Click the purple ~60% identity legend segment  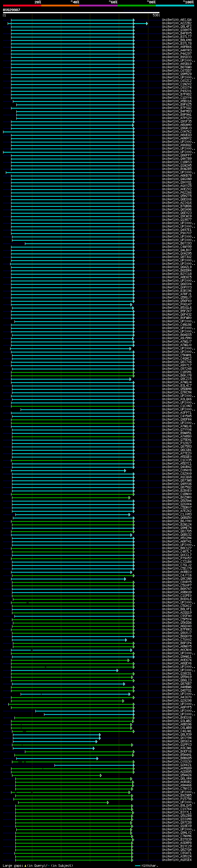[99, 6]
